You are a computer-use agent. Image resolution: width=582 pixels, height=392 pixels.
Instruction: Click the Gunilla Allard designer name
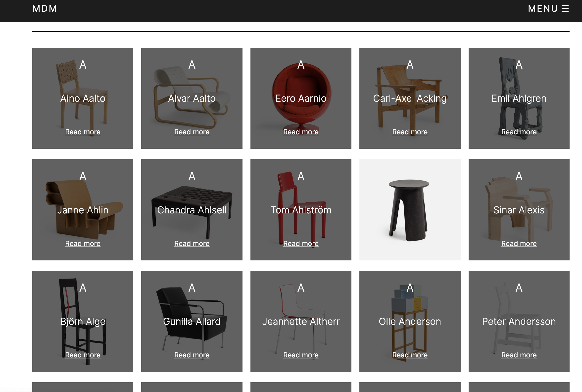click(x=192, y=321)
